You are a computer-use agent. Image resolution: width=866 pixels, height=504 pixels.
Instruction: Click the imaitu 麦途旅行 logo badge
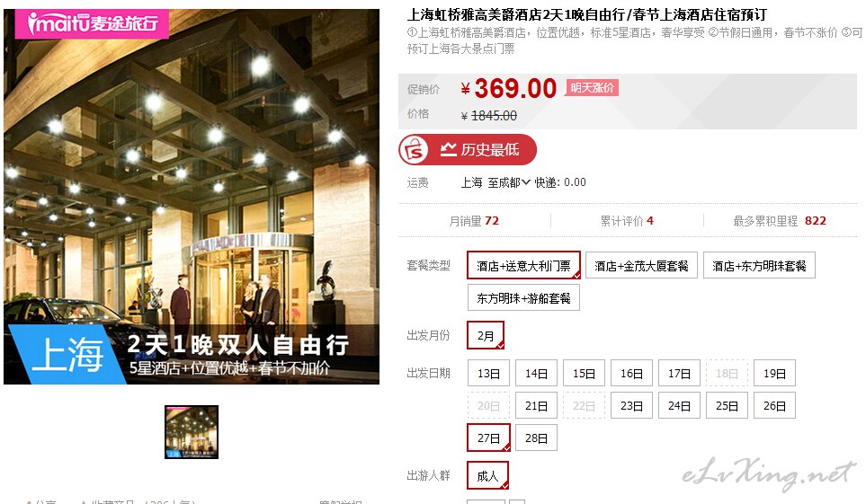(x=92, y=23)
